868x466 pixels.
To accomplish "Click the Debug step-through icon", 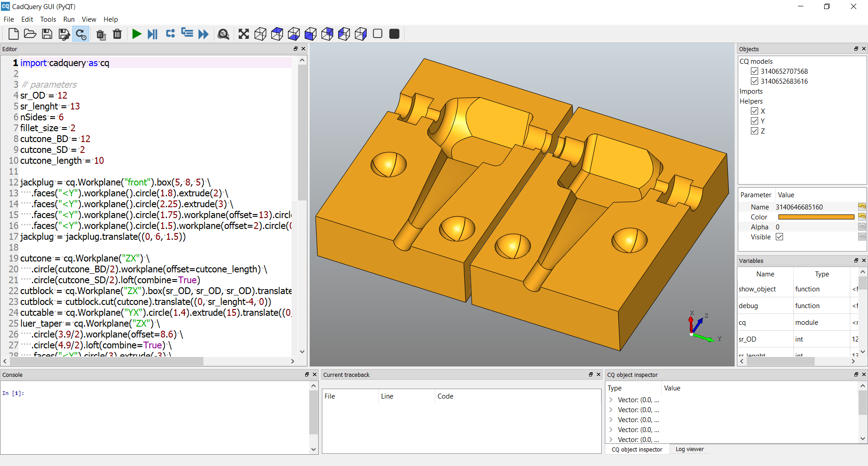I will tap(153, 34).
